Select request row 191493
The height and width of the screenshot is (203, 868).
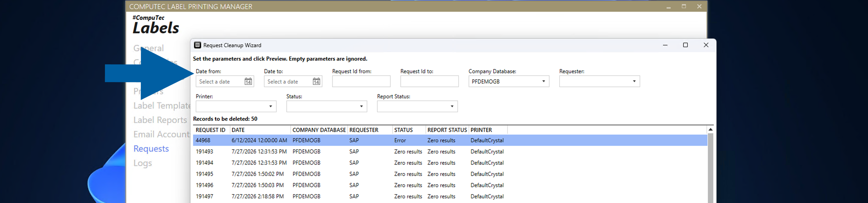(x=450, y=151)
